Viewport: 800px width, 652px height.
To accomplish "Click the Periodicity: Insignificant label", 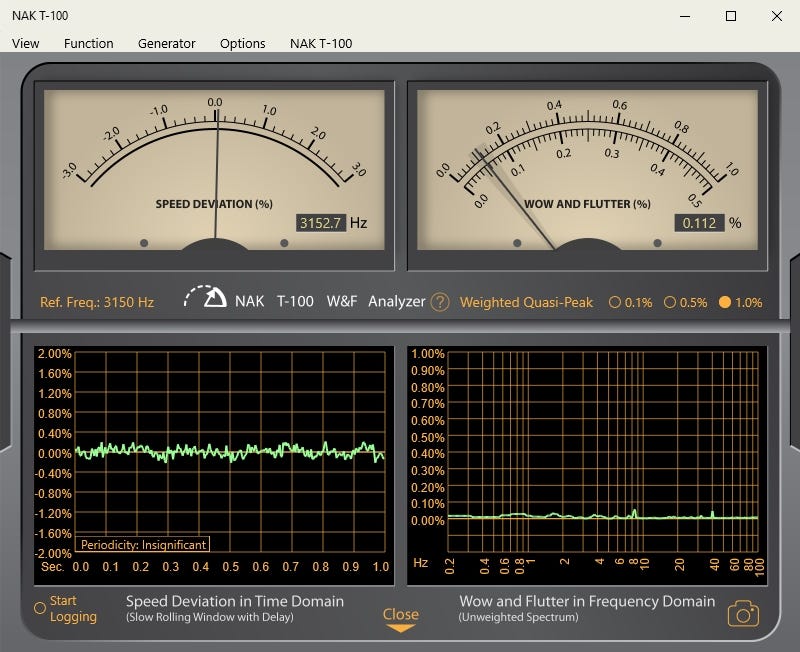I will (x=142, y=545).
